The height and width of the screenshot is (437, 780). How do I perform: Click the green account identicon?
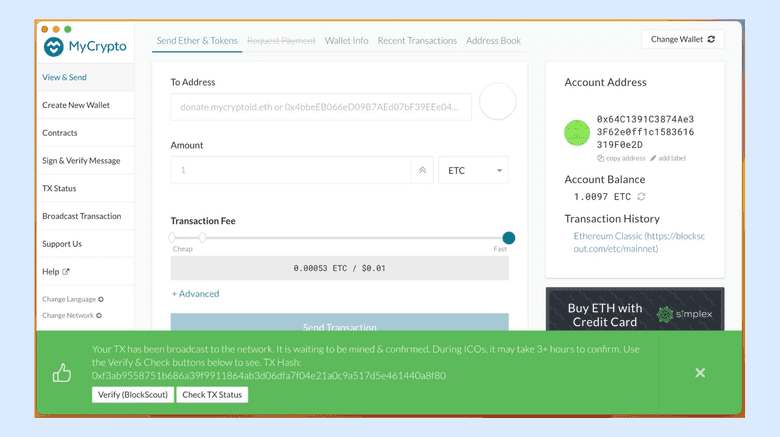tap(577, 132)
